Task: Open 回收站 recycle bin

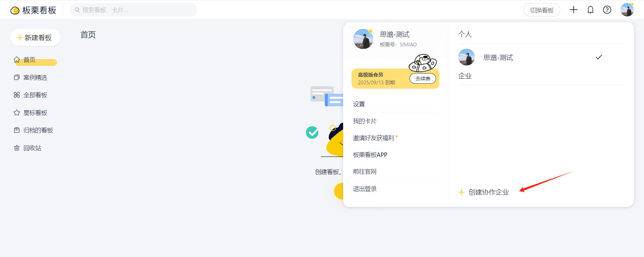Action: click(x=32, y=148)
